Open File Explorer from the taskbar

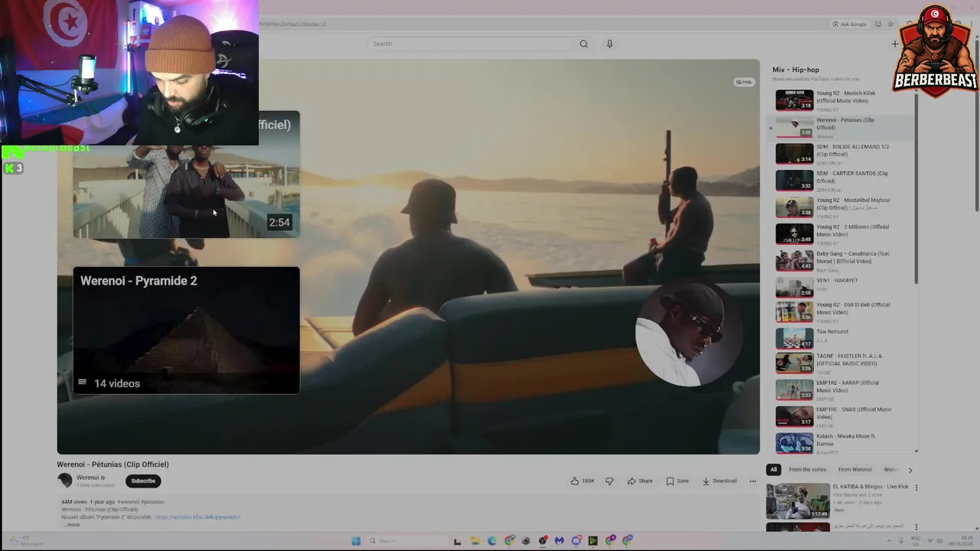point(475,541)
